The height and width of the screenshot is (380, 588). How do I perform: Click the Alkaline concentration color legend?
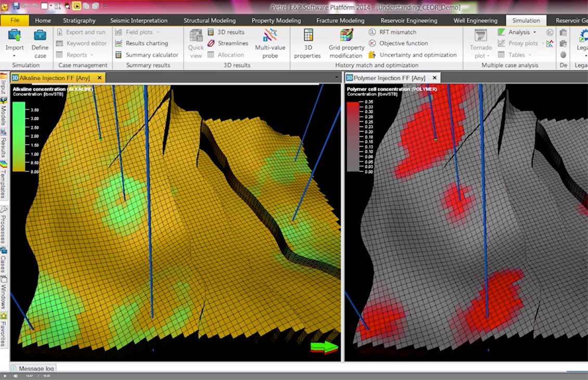point(19,135)
